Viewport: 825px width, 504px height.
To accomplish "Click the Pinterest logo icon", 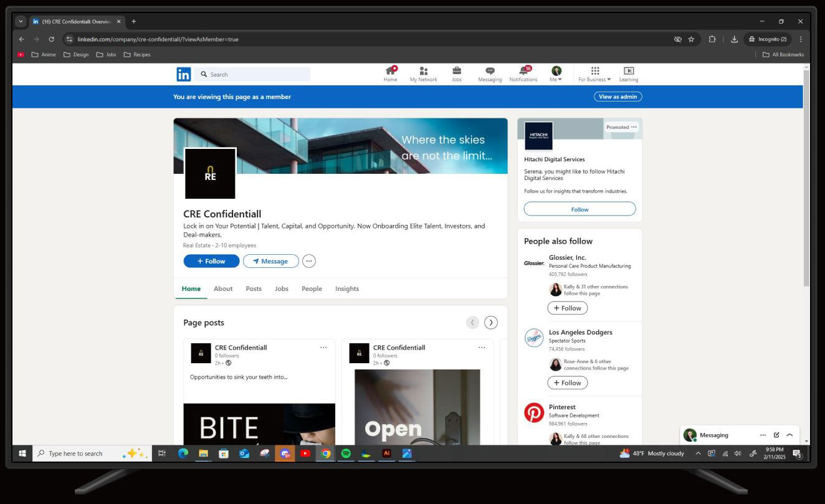I will pyautogui.click(x=534, y=412).
